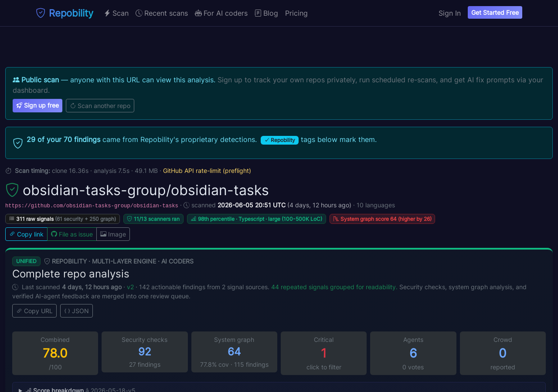The height and width of the screenshot is (392, 558).
Task: Click the Complete repo analysis heading
Action: (71, 274)
